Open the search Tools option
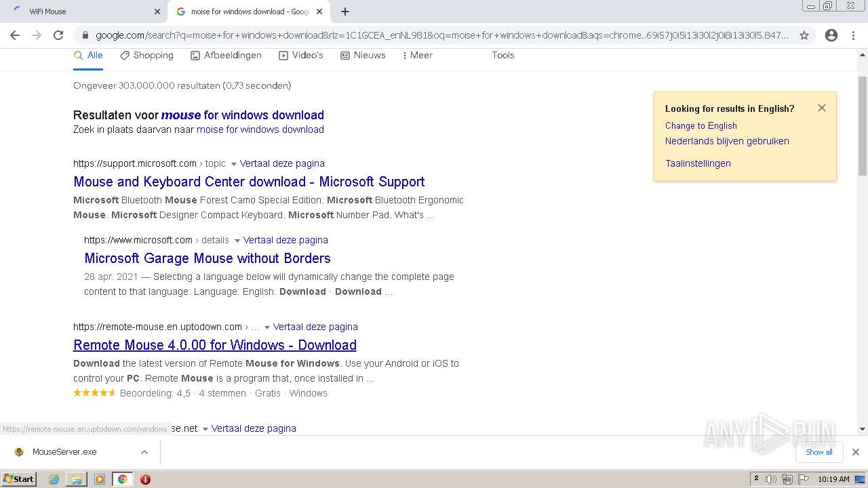The width and height of the screenshot is (868, 488). coord(503,56)
